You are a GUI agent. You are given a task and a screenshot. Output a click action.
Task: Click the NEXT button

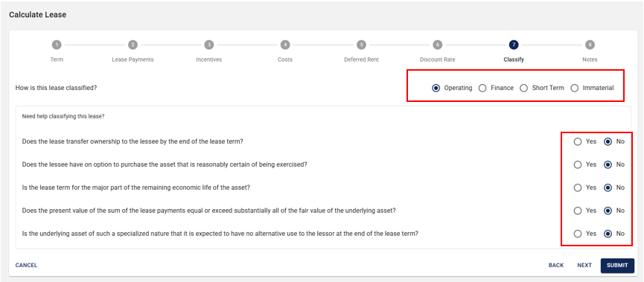584,265
